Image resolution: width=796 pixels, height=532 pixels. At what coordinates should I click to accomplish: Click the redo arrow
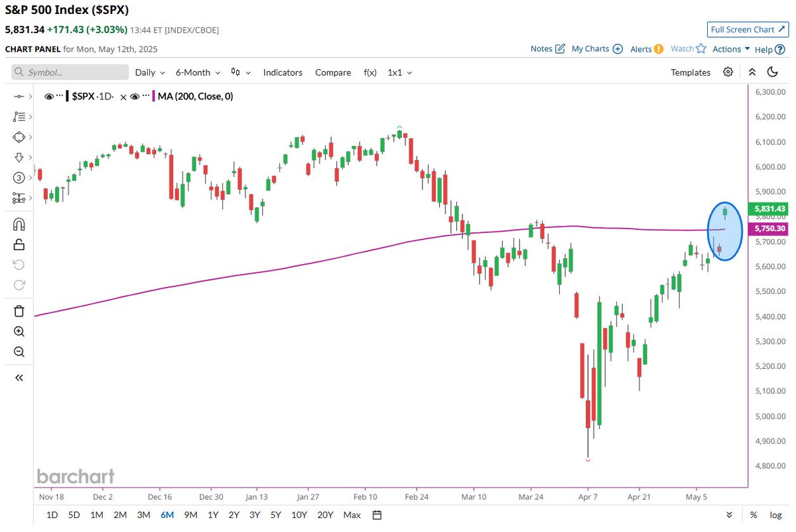tap(19, 285)
